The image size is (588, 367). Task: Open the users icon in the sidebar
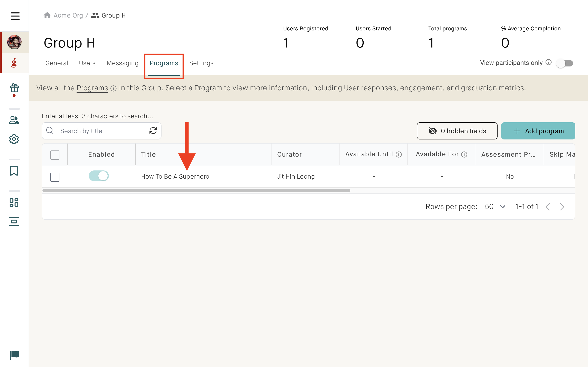click(x=14, y=120)
